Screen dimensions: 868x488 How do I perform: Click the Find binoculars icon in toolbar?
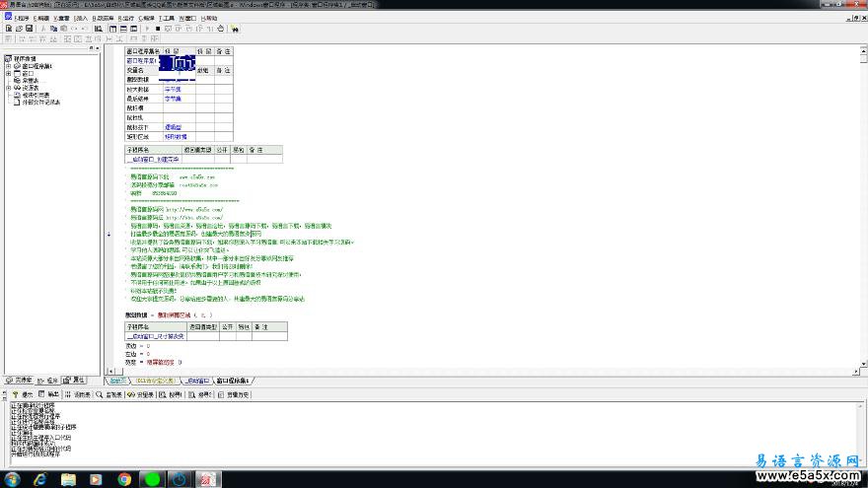[x=235, y=29]
